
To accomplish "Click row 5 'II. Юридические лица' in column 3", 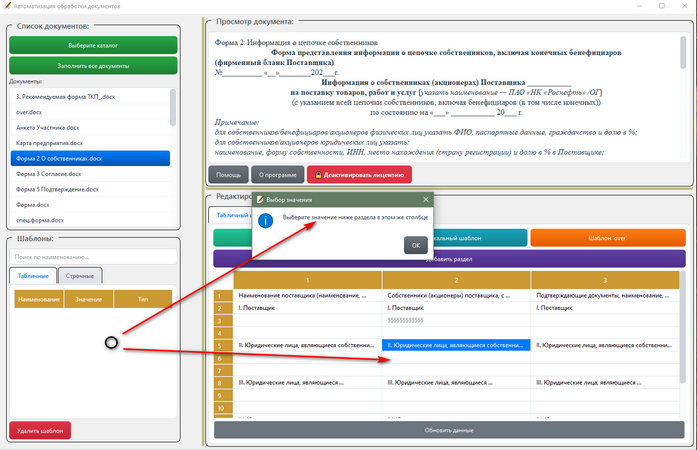I will pyautogui.click(x=605, y=345).
